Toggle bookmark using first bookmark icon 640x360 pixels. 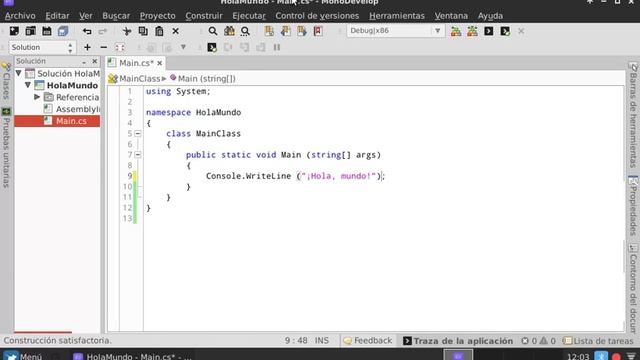269,31
